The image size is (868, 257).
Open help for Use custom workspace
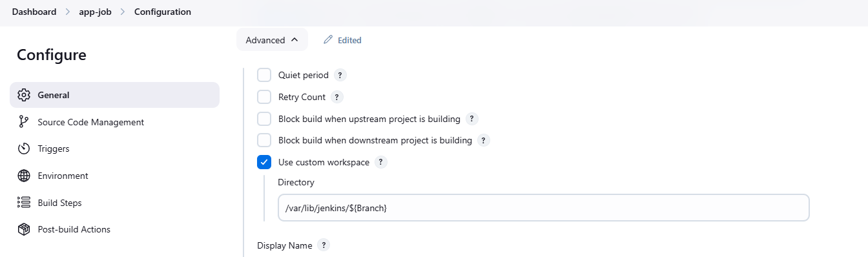click(x=381, y=162)
